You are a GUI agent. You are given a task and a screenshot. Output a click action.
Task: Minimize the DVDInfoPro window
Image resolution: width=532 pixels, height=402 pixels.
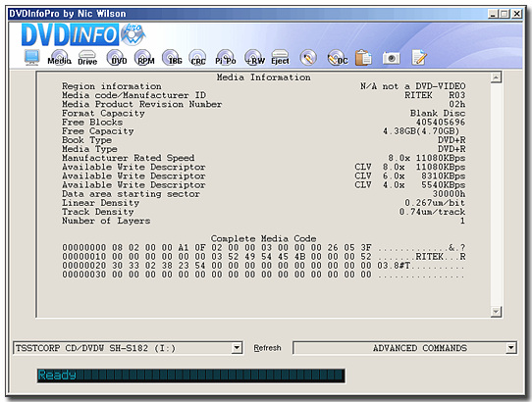(493, 14)
